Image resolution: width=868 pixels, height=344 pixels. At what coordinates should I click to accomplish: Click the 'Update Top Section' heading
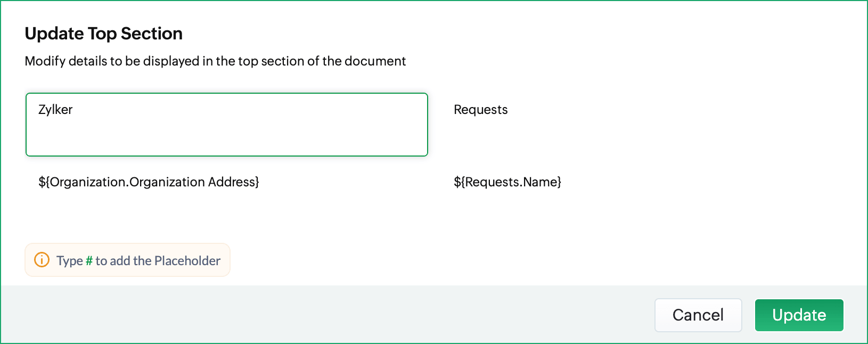coord(104,34)
